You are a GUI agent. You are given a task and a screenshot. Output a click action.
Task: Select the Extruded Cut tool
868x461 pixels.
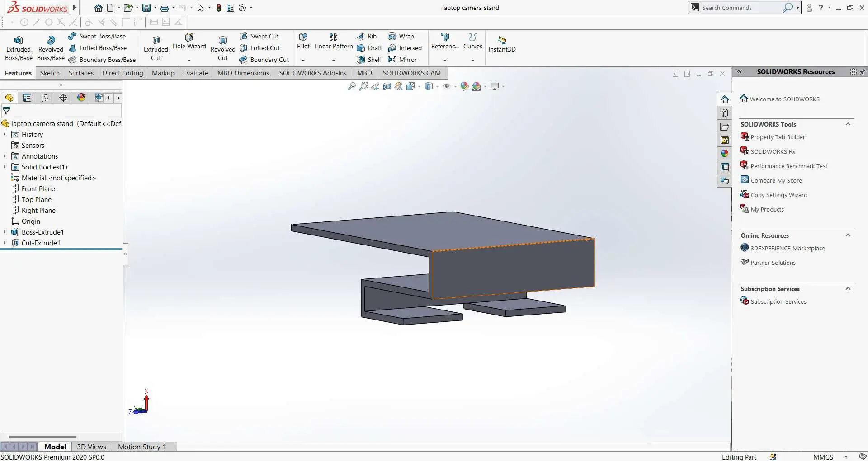156,48
